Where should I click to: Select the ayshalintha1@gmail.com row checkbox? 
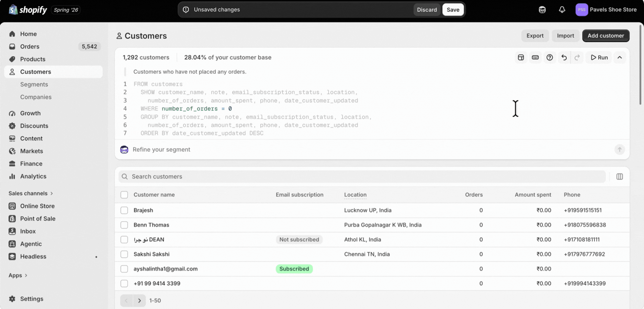click(x=124, y=269)
